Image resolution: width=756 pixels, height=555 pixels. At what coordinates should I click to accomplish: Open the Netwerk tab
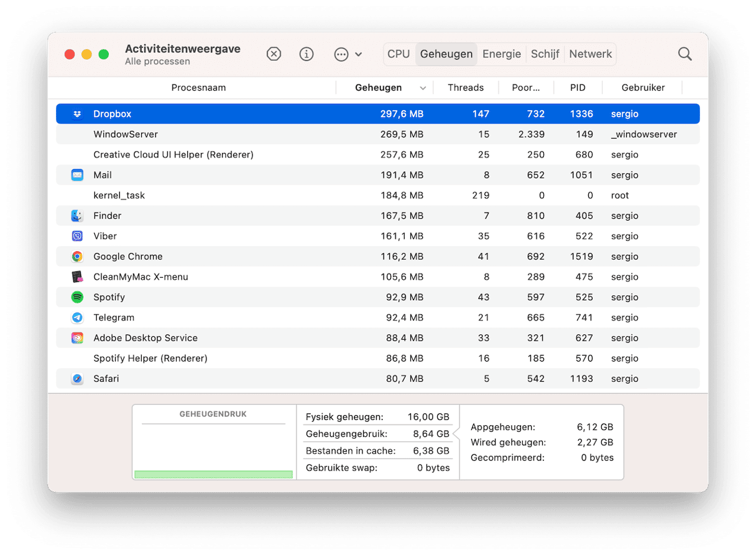(591, 54)
